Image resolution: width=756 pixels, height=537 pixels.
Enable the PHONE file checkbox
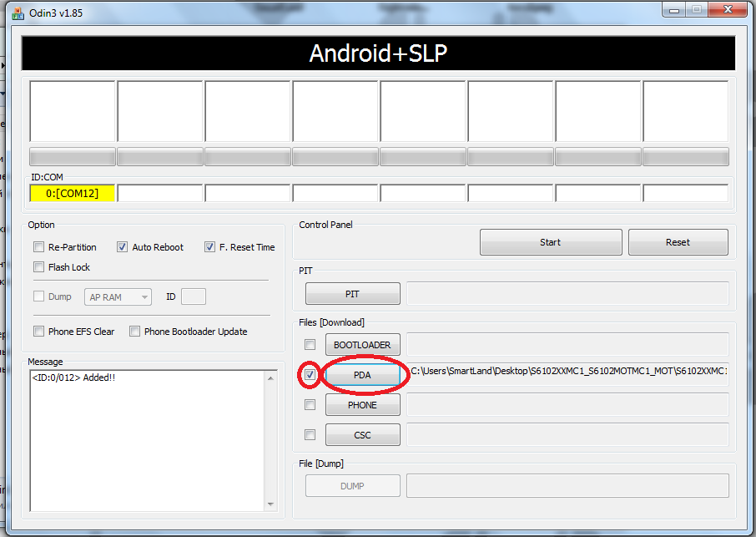click(x=310, y=405)
